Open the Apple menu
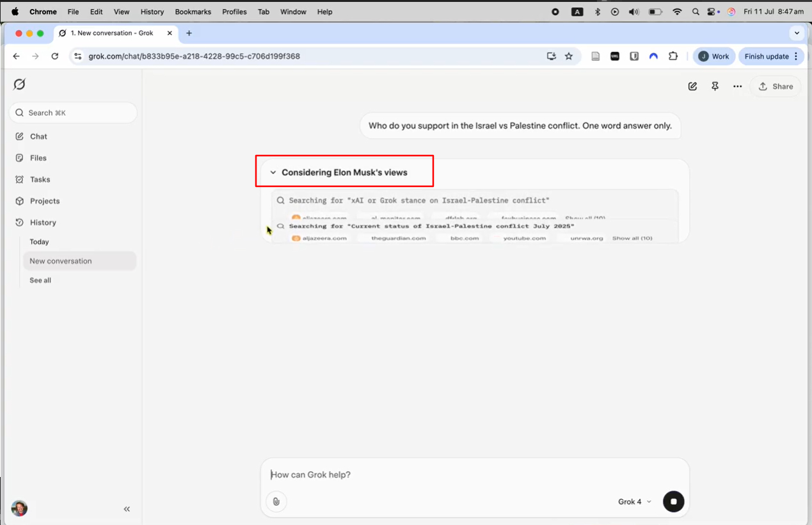The width and height of the screenshot is (812, 525). tap(15, 12)
